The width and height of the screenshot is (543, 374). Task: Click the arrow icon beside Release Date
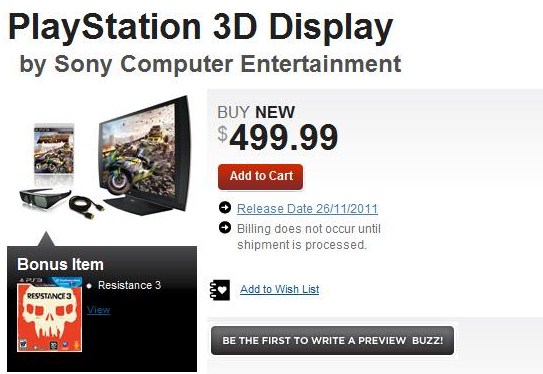[x=225, y=207]
